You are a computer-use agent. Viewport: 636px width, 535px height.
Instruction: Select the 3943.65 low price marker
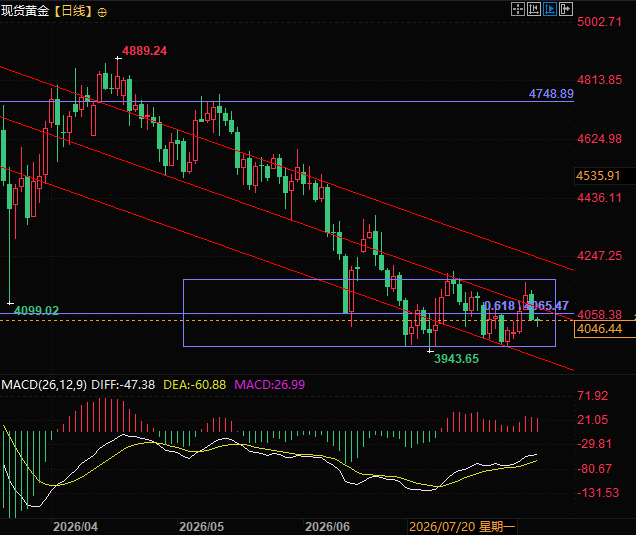click(456, 359)
